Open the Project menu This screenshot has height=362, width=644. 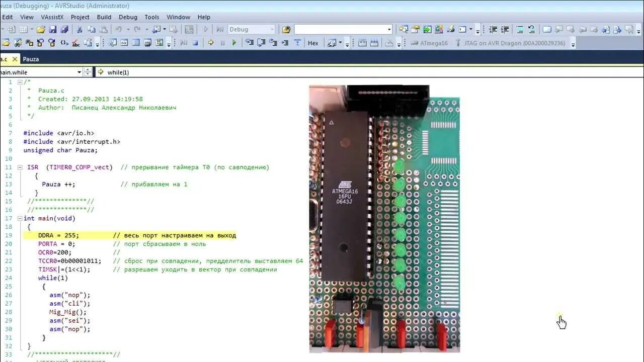pyautogui.click(x=80, y=17)
